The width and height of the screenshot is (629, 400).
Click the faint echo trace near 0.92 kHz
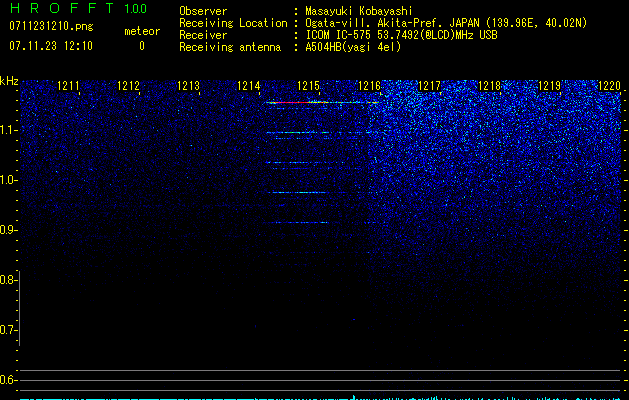[301, 222]
